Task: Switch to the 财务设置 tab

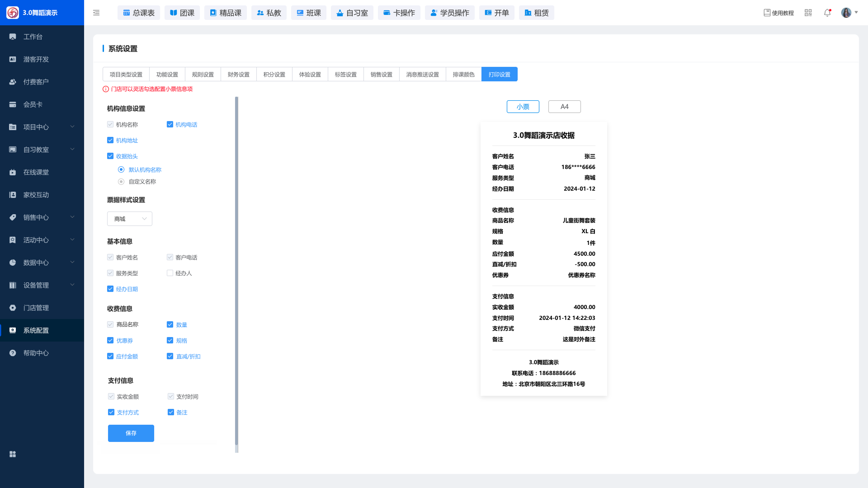Action: [x=238, y=75]
